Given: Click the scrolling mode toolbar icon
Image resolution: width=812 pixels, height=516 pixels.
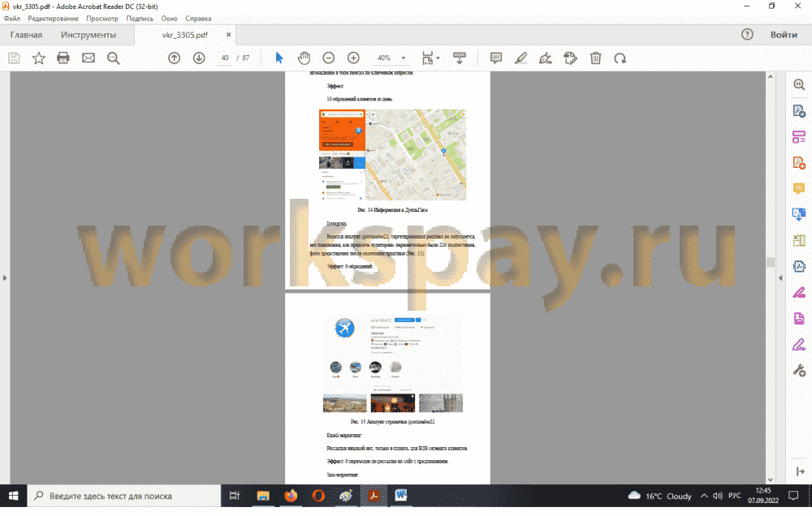Looking at the screenshot, I should click(x=460, y=58).
